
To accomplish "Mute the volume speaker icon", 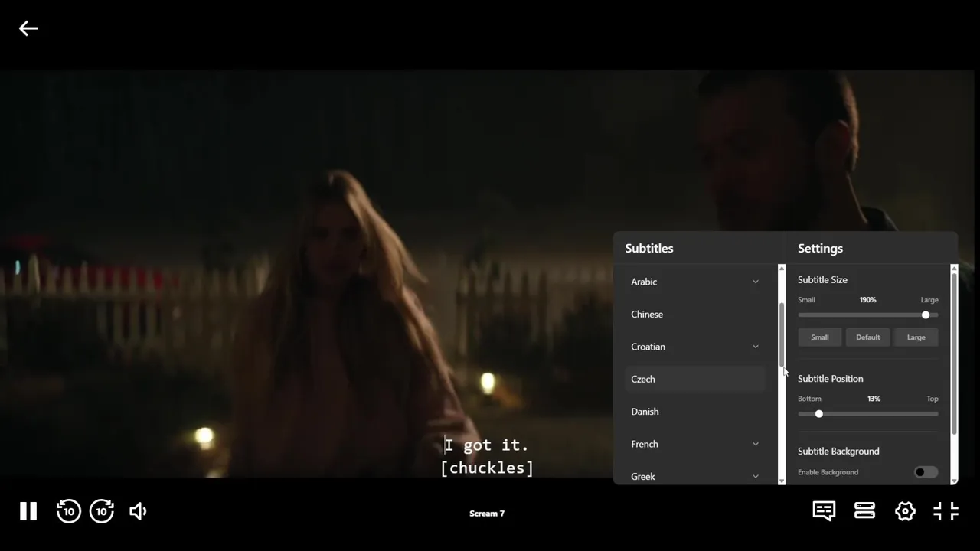I will tap(138, 511).
